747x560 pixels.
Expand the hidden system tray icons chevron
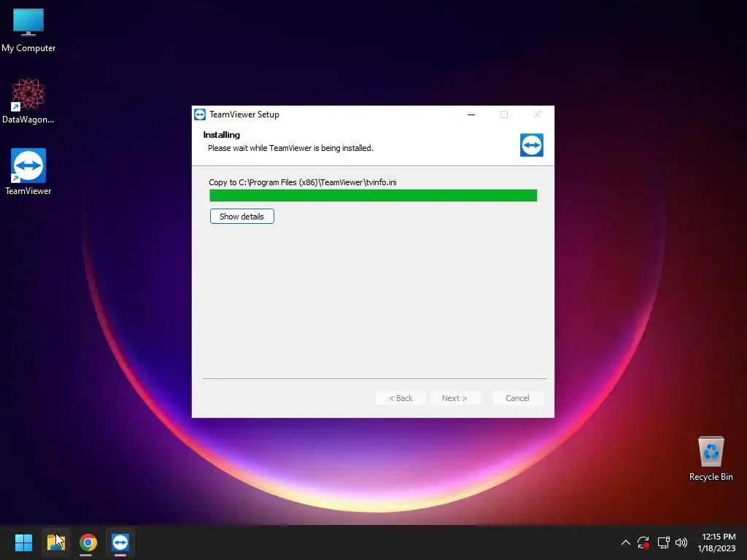[625, 542]
